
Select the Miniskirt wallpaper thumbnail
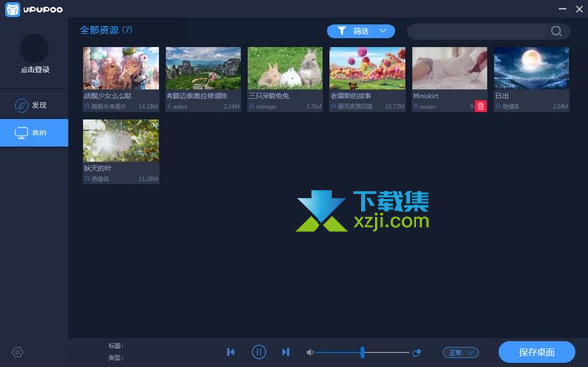(449, 69)
